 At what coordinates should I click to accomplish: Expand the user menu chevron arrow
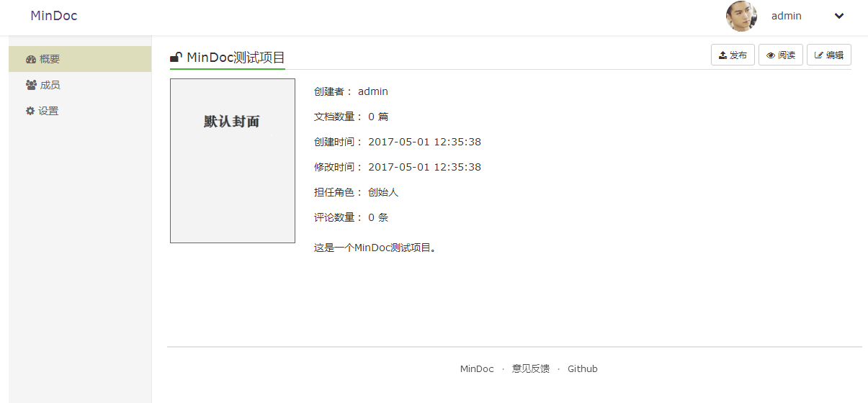(839, 17)
